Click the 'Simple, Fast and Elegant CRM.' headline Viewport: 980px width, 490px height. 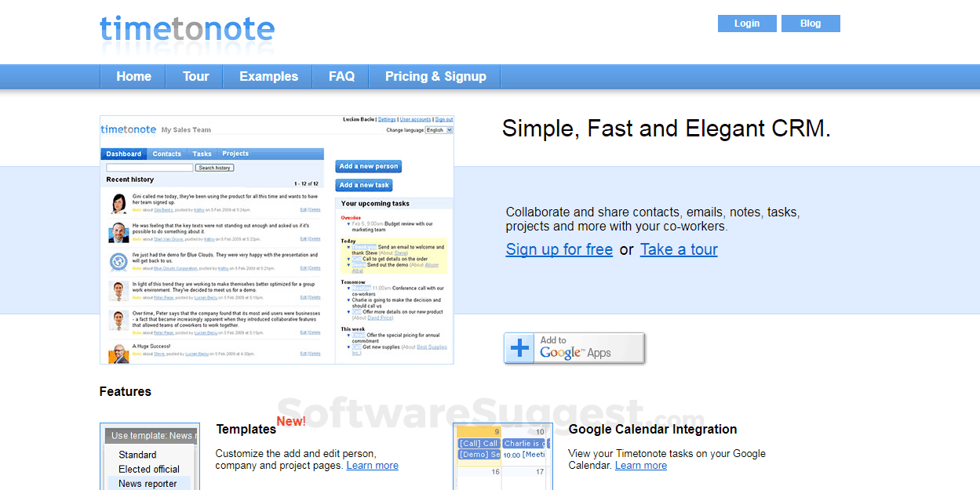click(x=666, y=129)
